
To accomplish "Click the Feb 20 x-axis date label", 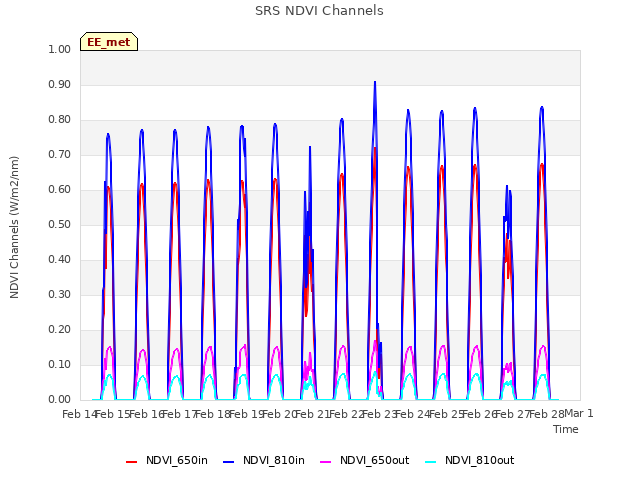I will click(x=279, y=414).
